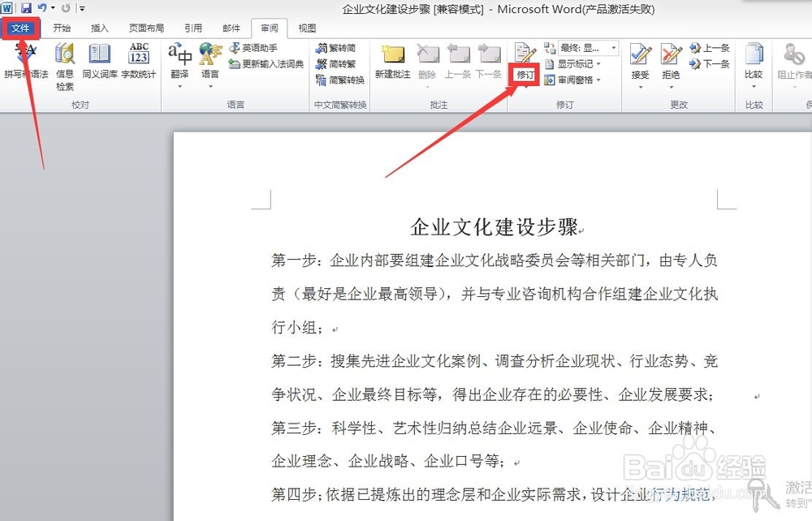
Task: Open the 比较 compare documents tool
Action: pos(754,57)
